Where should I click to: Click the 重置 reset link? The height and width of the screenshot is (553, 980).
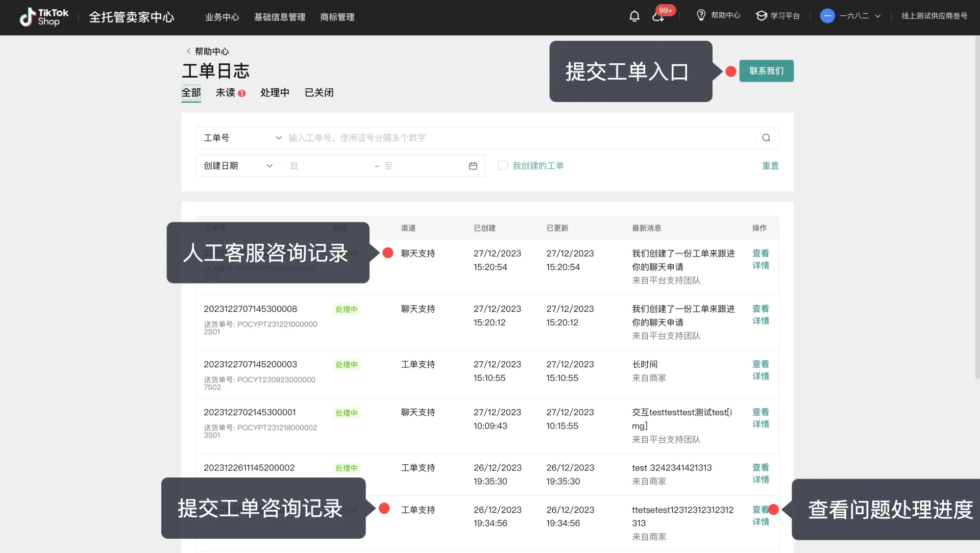pyautogui.click(x=770, y=166)
